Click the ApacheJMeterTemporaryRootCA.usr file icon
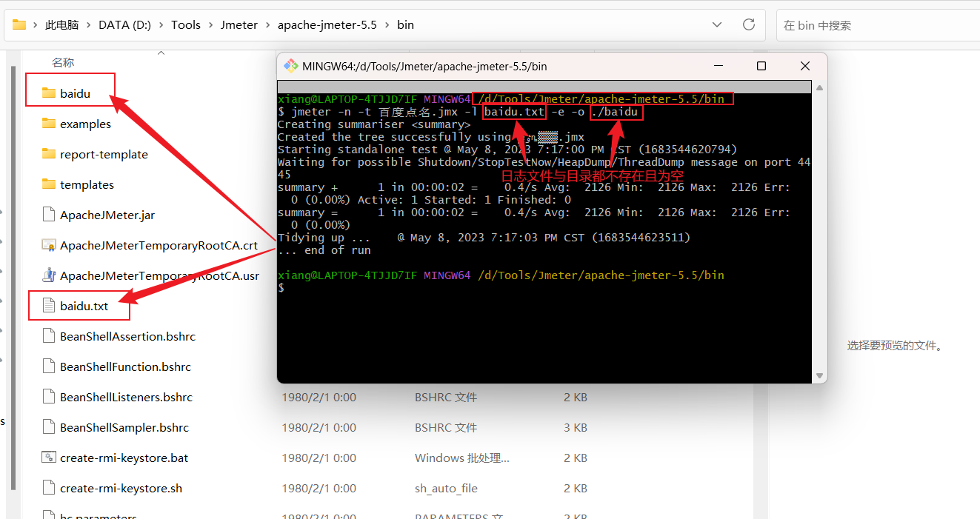The width and height of the screenshot is (980, 519). point(49,275)
